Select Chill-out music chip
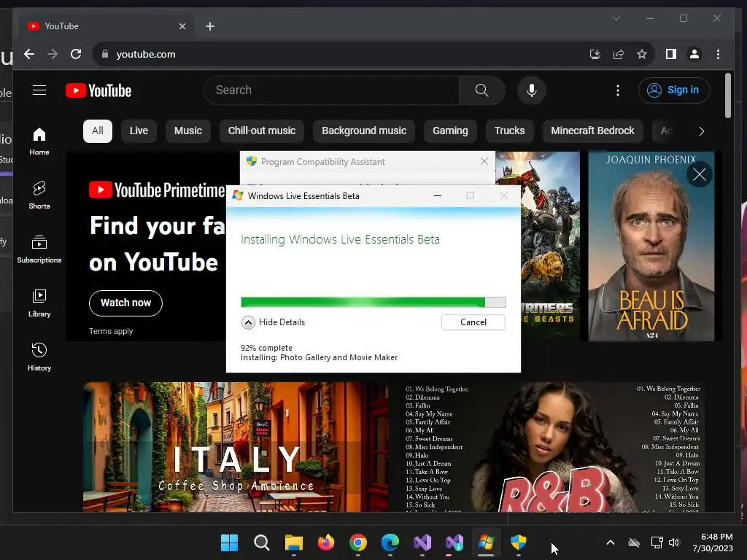The image size is (747, 560). tap(262, 131)
